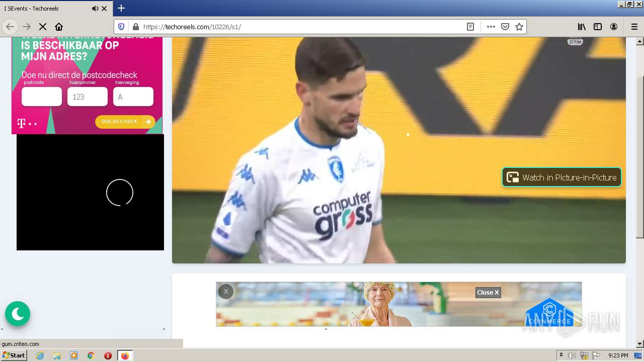Viewport: 644px width, 362px height.
Task: Click the Close X ad button
Action: coord(488,292)
